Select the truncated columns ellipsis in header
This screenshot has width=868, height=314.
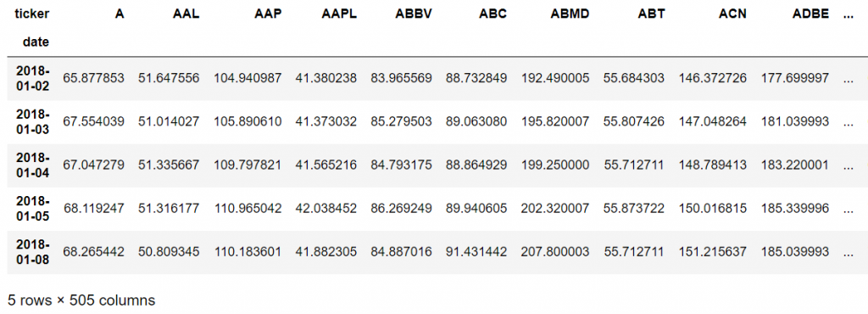(848, 15)
